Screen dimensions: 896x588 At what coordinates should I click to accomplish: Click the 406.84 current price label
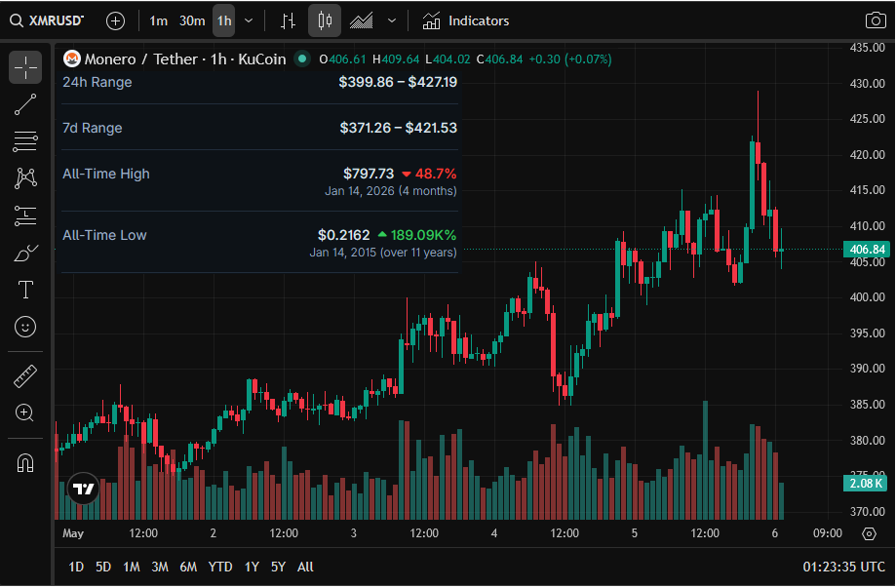click(x=867, y=250)
